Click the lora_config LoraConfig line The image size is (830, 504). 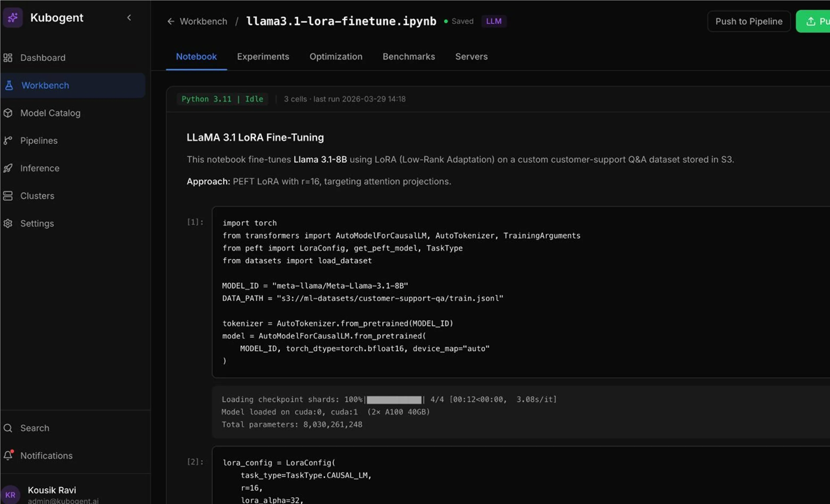(x=279, y=463)
